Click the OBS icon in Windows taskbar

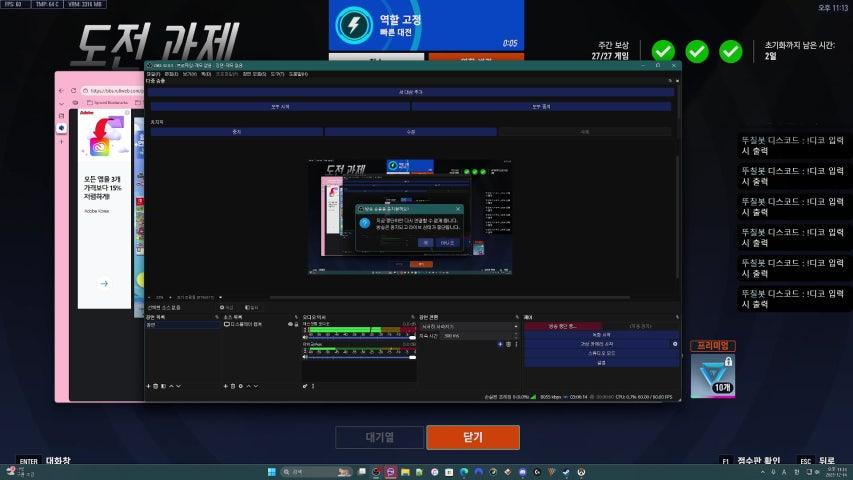click(376, 472)
